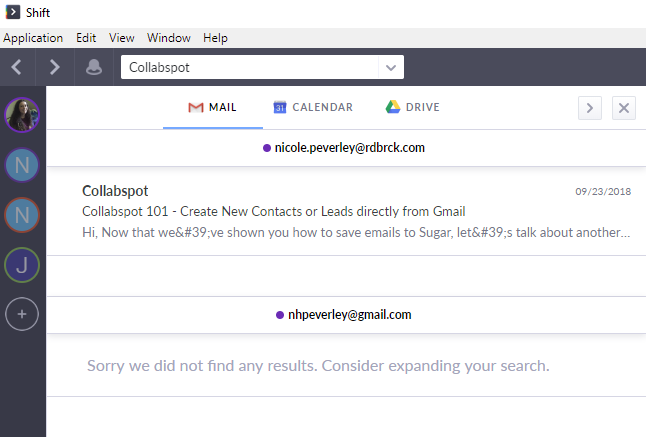This screenshot has width=646, height=437.
Task: Go back with the left arrow
Action: (17, 67)
